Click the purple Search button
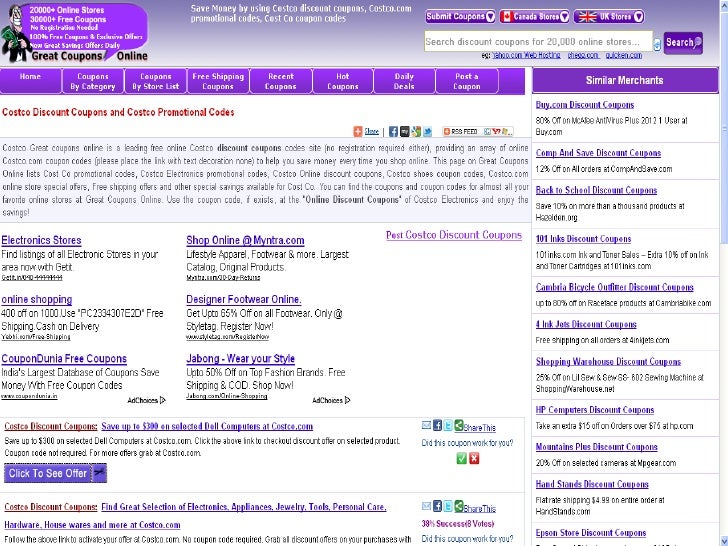The height and width of the screenshot is (546, 728). click(x=683, y=43)
